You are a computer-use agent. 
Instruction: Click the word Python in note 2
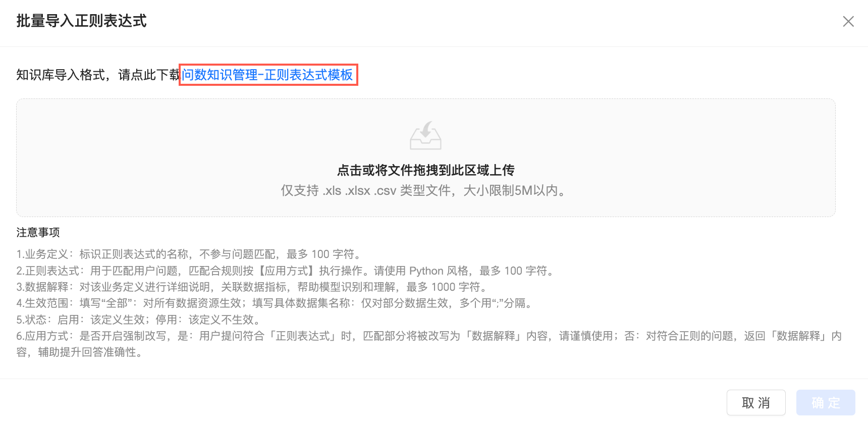pos(426,271)
